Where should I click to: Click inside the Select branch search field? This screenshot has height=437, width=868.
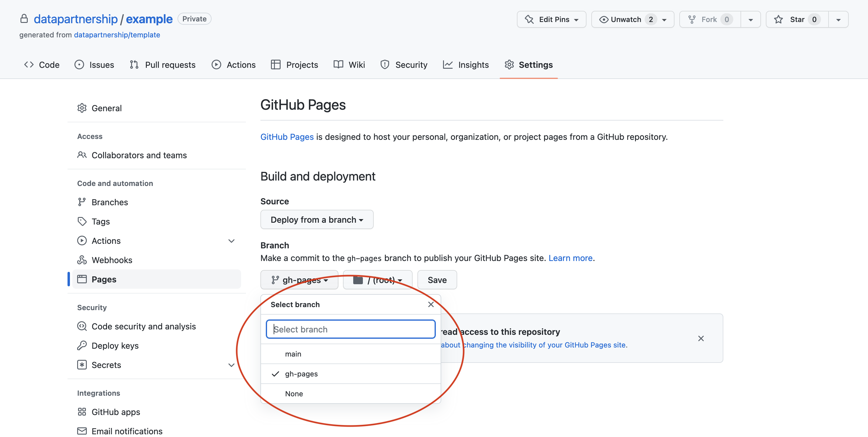point(351,329)
